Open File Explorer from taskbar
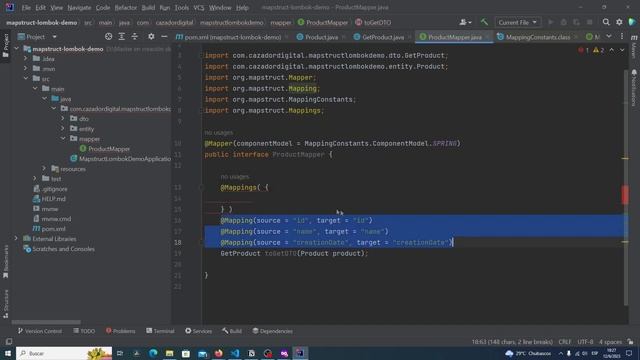The height and width of the screenshot is (360, 640). (169, 353)
